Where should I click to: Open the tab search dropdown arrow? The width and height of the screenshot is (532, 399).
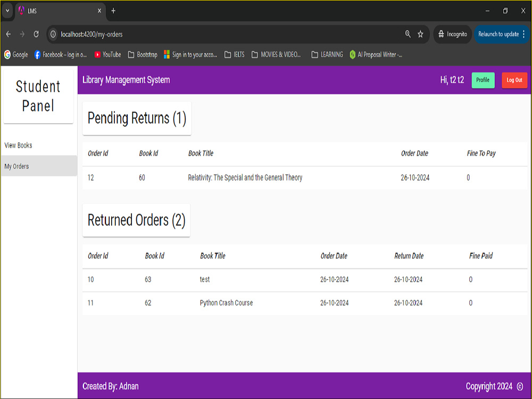(x=7, y=11)
